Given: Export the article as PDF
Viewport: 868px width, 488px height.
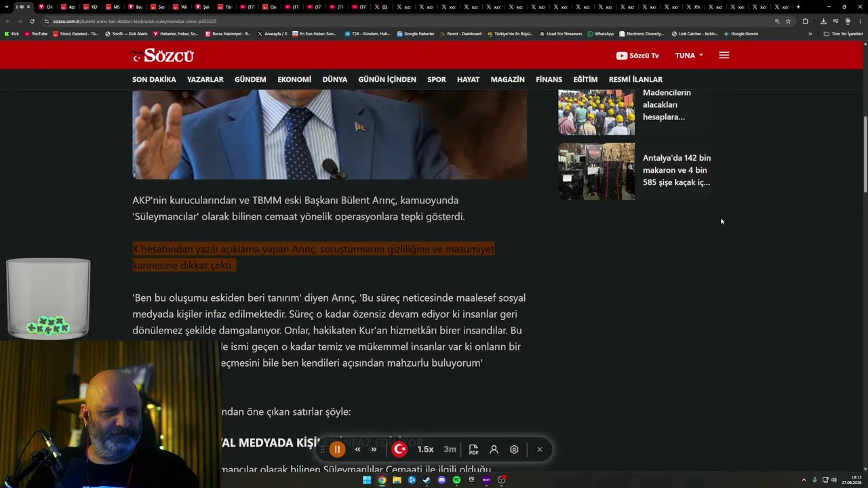Looking at the screenshot, I should coord(473,449).
